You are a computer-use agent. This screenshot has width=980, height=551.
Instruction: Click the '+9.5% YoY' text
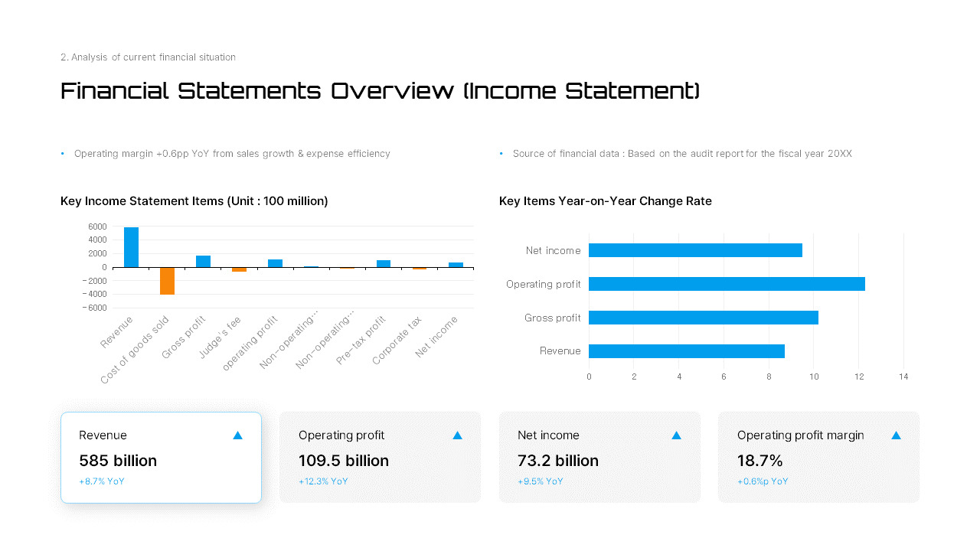pyautogui.click(x=541, y=481)
